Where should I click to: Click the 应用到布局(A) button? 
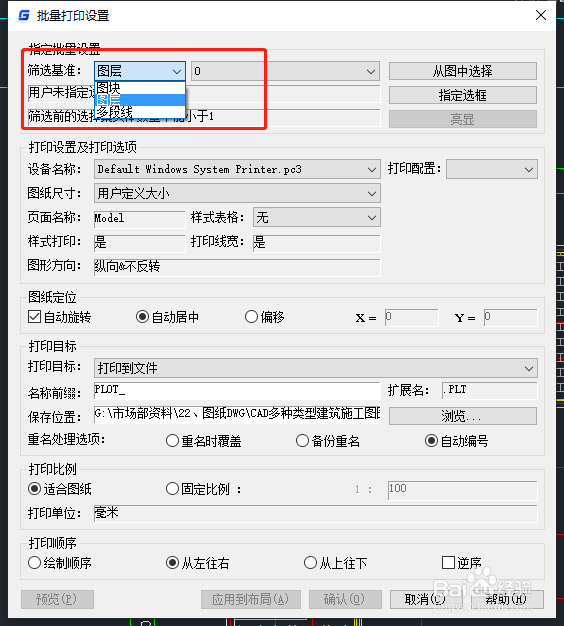(251, 599)
